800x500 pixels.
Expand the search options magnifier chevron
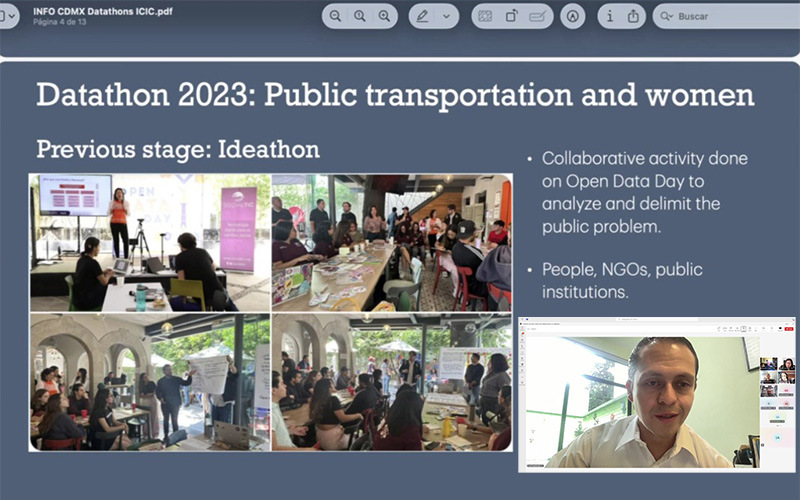666,16
